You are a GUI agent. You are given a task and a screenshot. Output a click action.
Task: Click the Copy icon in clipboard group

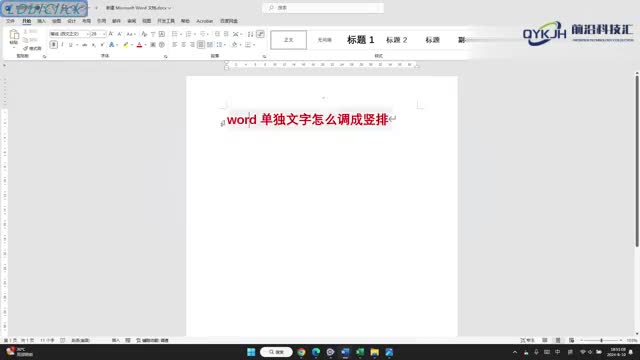(x=25, y=40)
